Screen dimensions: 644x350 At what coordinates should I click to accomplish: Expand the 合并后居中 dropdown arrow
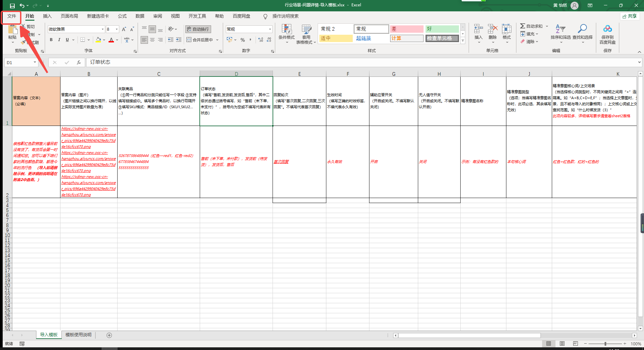click(x=217, y=40)
